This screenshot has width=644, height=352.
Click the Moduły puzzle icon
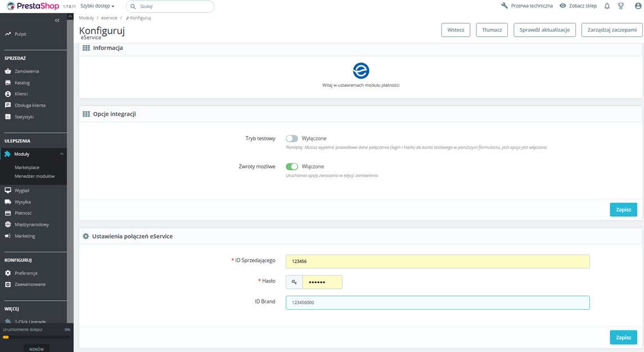pos(7,154)
